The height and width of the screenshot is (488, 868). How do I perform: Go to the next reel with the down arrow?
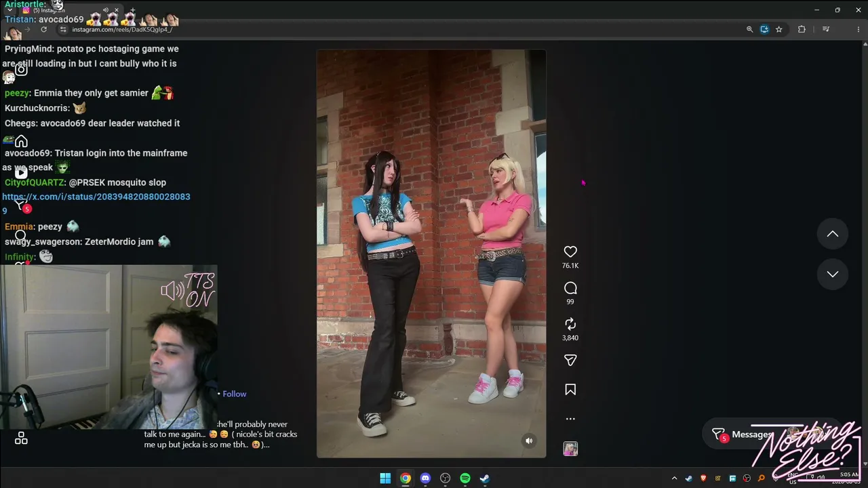point(833,274)
